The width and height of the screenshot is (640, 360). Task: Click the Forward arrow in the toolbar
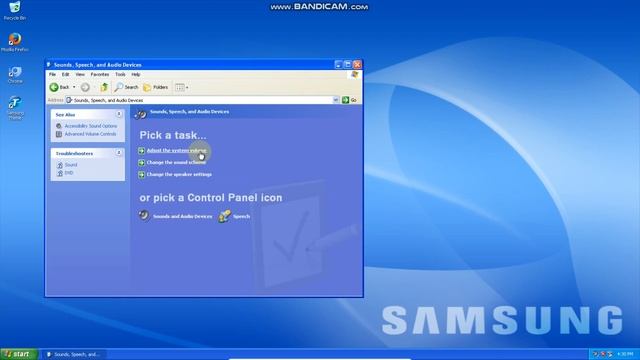(x=85, y=87)
